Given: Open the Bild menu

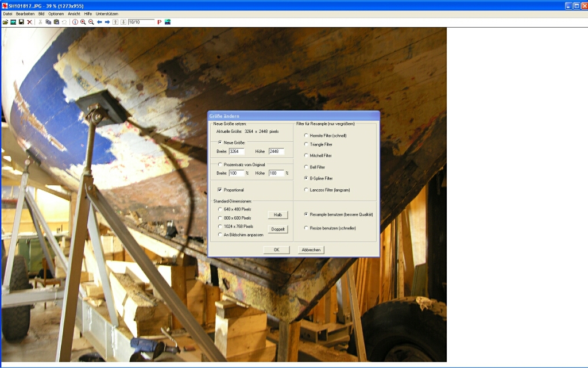Looking at the screenshot, I should tap(41, 13).
